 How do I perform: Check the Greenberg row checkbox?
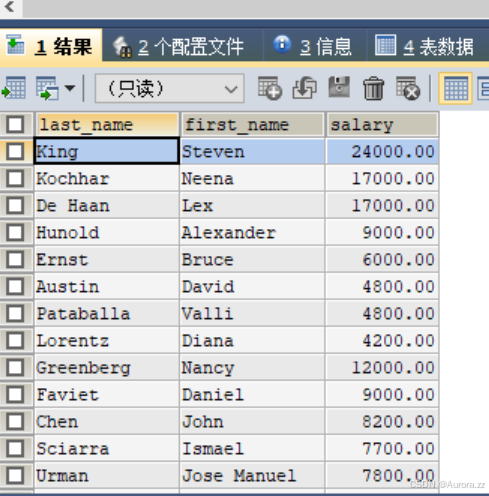[15, 368]
